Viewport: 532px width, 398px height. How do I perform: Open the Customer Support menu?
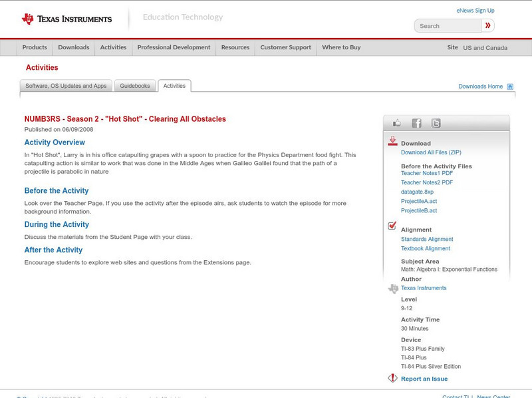286,47
